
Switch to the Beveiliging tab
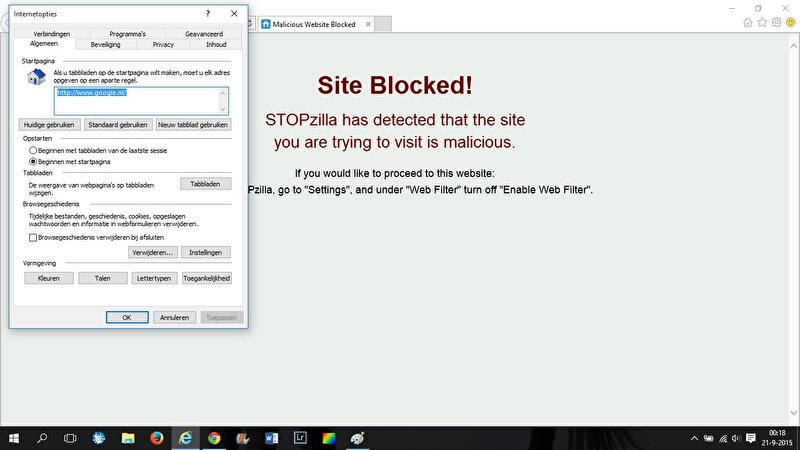pyautogui.click(x=105, y=45)
